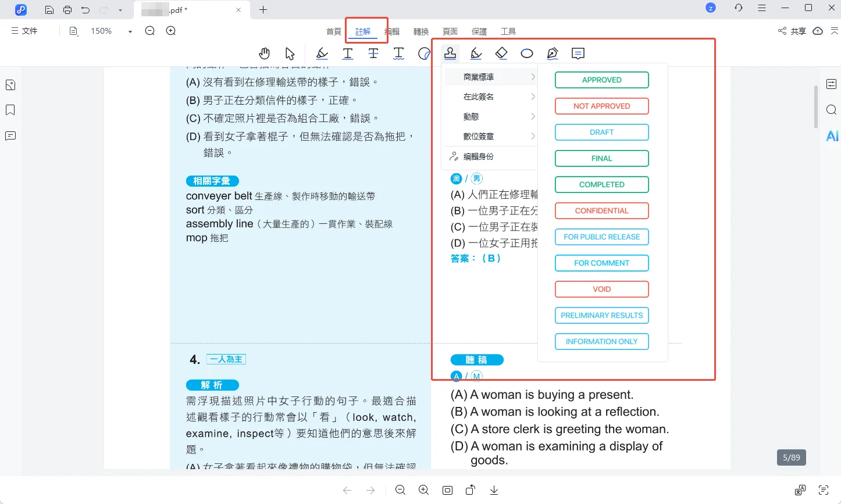Click the 5/89 page number indicator
The image size is (841, 504).
coord(791,457)
